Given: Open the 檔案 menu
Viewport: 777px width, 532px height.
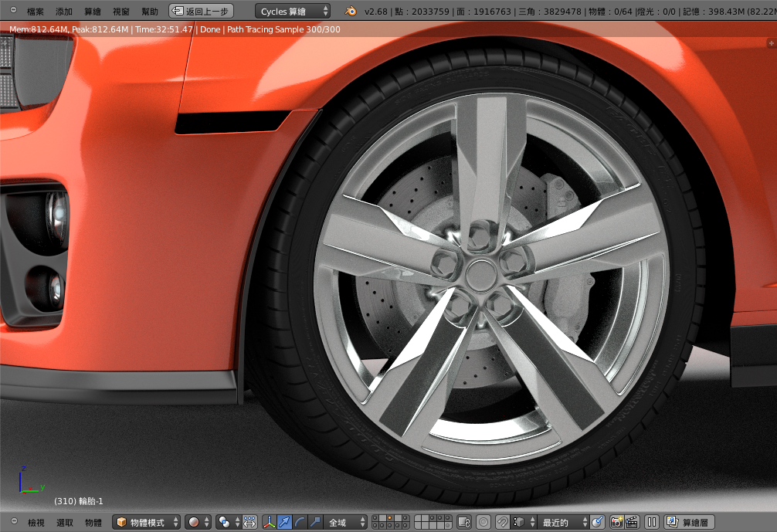Looking at the screenshot, I should pos(36,12).
